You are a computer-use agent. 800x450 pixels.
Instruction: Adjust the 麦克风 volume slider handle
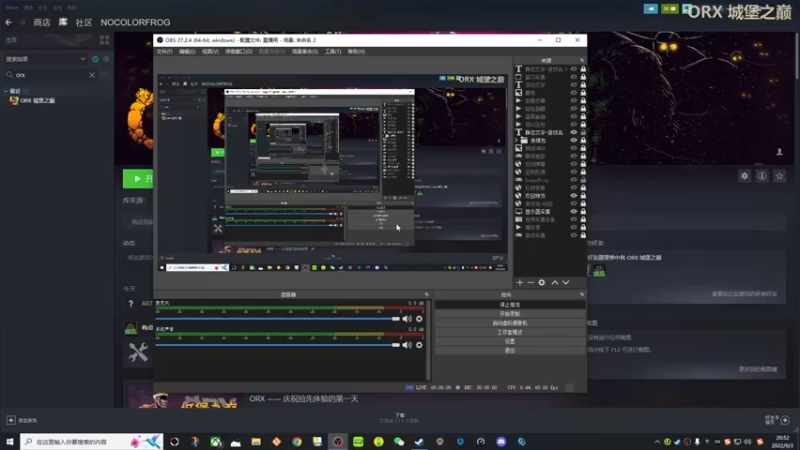395,319
